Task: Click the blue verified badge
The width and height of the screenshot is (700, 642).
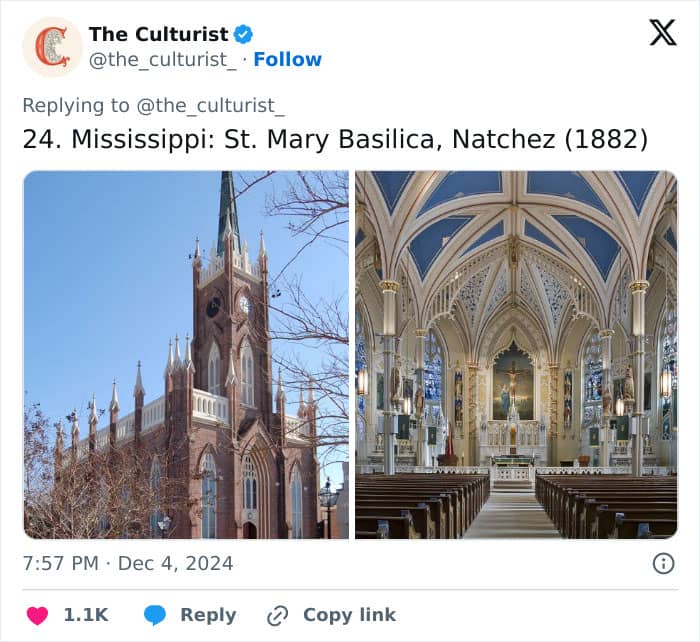Action: click(243, 34)
